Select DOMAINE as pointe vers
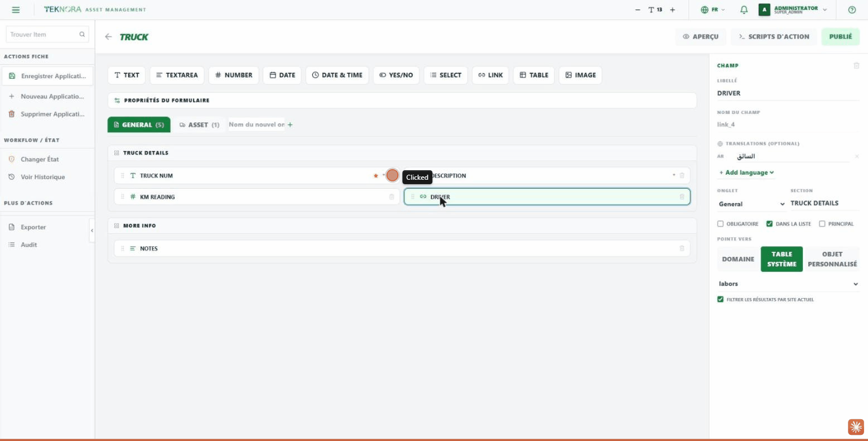868x441 pixels. click(x=738, y=259)
